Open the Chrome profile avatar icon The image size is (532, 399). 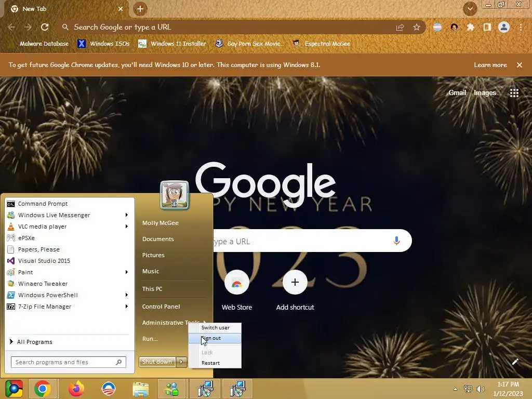[x=504, y=27]
